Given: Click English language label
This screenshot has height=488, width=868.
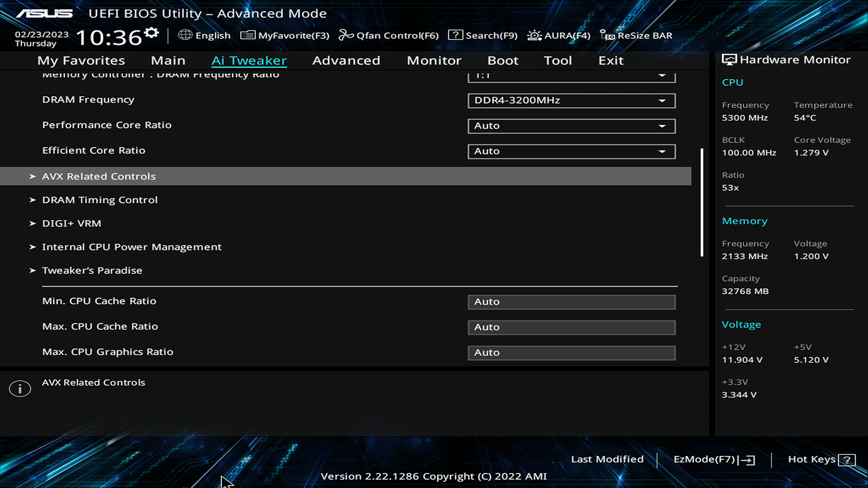Looking at the screenshot, I should tap(213, 36).
